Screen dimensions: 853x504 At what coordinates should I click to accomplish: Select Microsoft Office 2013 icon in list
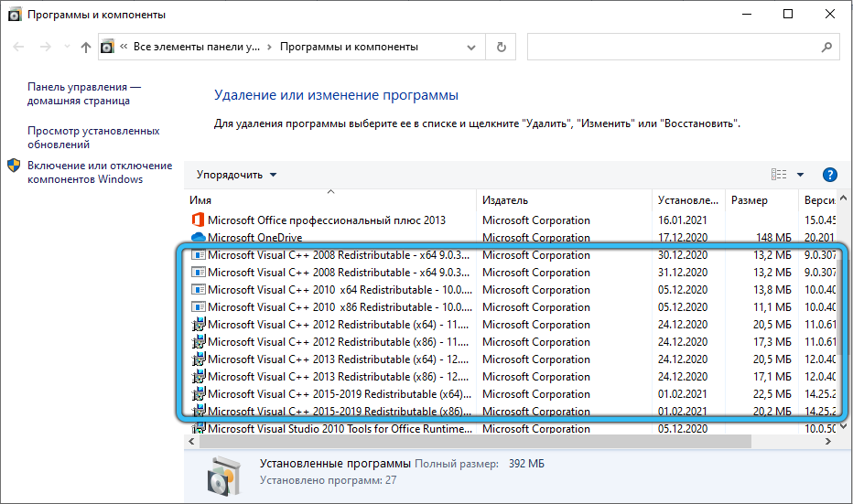(197, 220)
